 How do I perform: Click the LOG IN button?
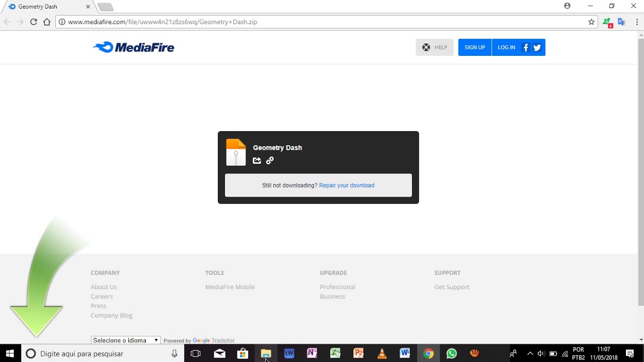pos(506,47)
